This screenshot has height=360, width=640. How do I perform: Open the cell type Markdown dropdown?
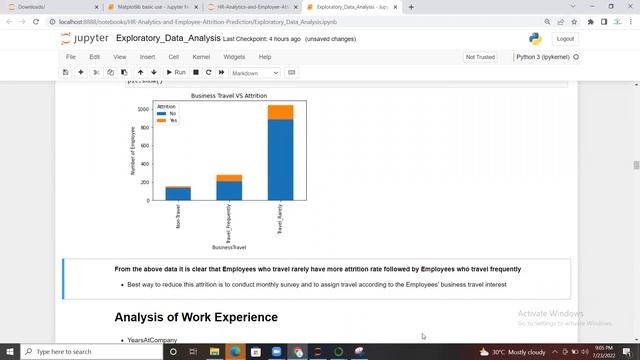coord(255,73)
